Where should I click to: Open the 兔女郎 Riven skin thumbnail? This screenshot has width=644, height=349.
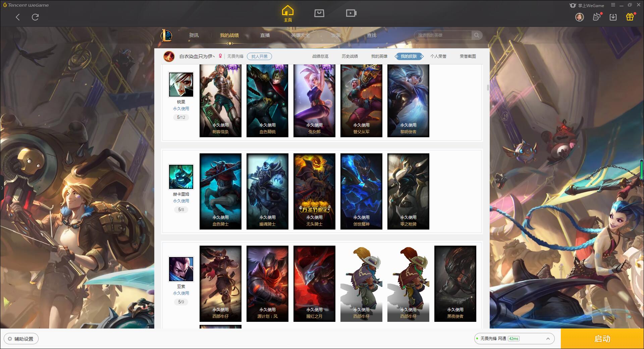314,101
